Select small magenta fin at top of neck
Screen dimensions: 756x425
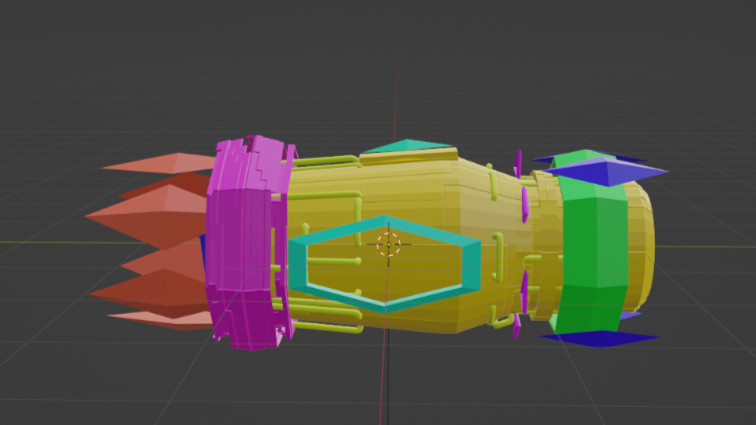click(518, 162)
